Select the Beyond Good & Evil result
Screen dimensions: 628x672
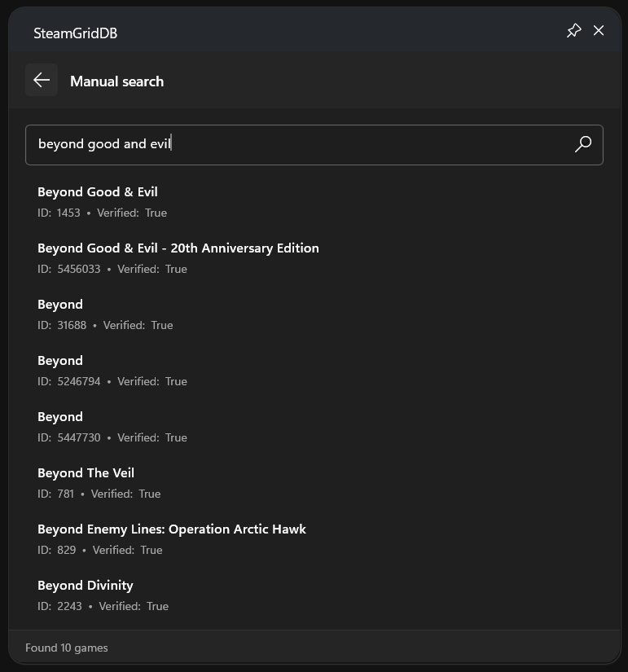(x=314, y=202)
